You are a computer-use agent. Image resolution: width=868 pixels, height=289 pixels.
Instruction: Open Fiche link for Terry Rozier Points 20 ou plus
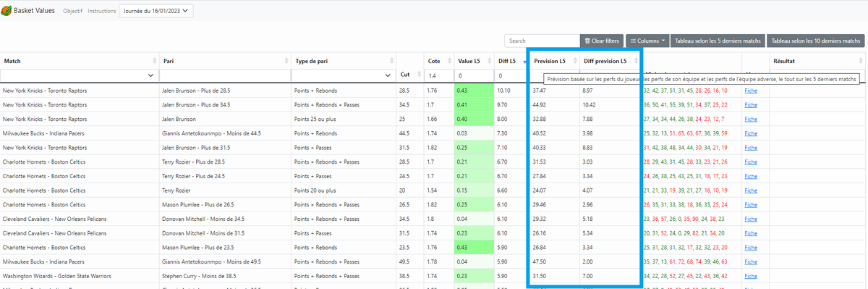pos(751,190)
